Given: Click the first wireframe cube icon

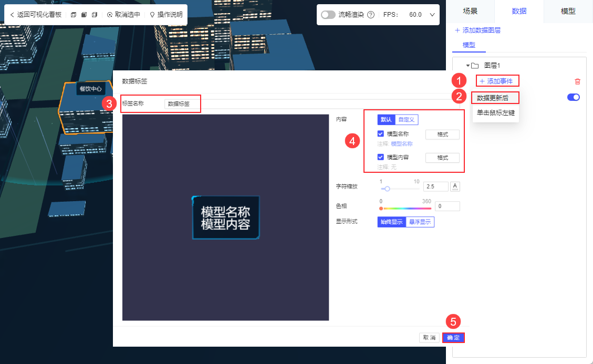Looking at the screenshot, I should pyautogui.click(x=74, y=15).
